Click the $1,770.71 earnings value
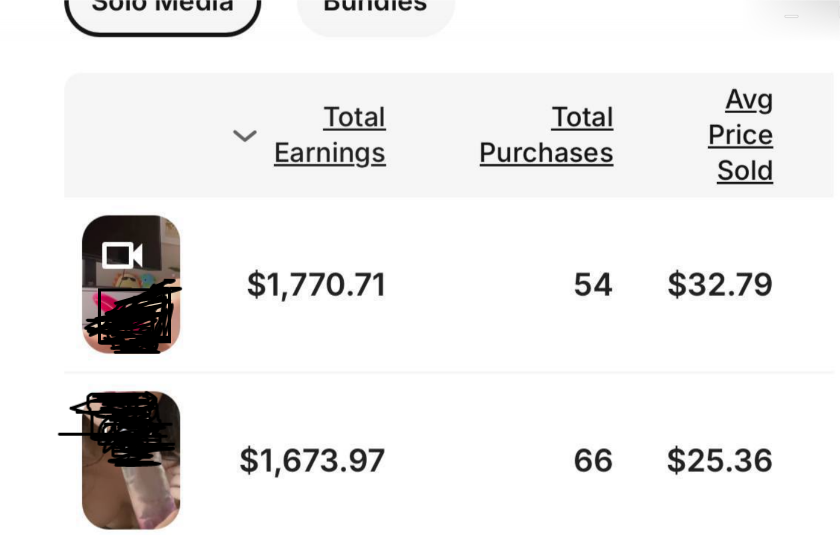The image size is (840, 535). [x=316, y=285]
